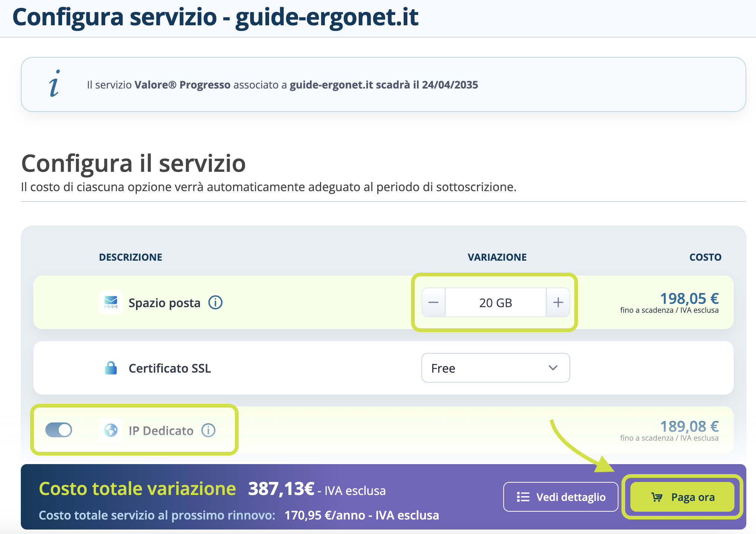Open Spazio posta info tooltip icon
This screenshot has width=756, height=534.
215,302
